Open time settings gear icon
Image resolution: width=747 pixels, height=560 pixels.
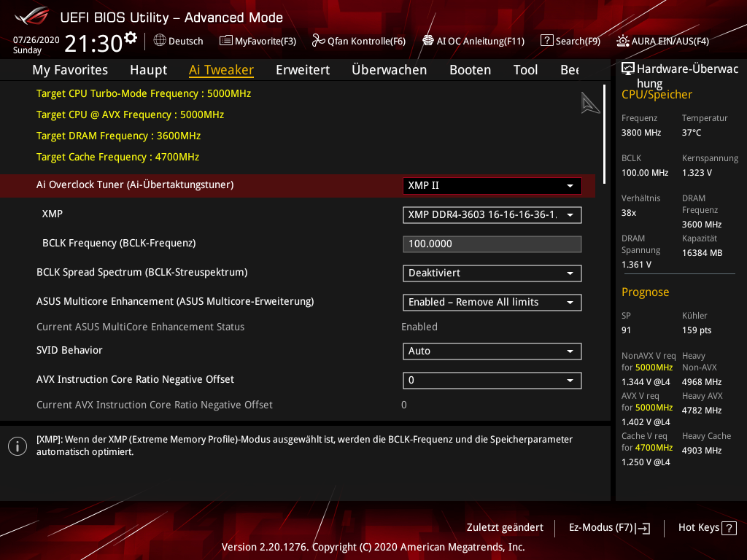[131, 38]
